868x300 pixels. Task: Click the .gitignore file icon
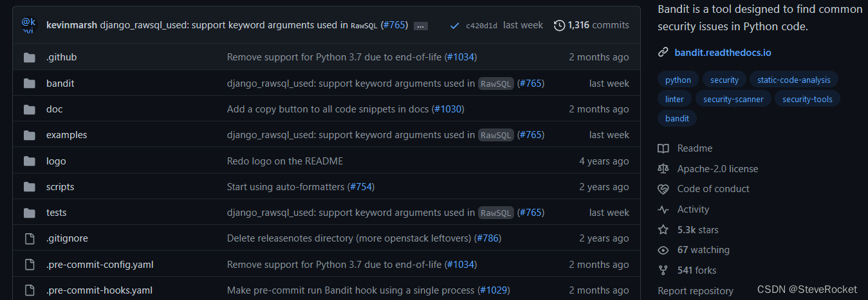pos(29,238)
